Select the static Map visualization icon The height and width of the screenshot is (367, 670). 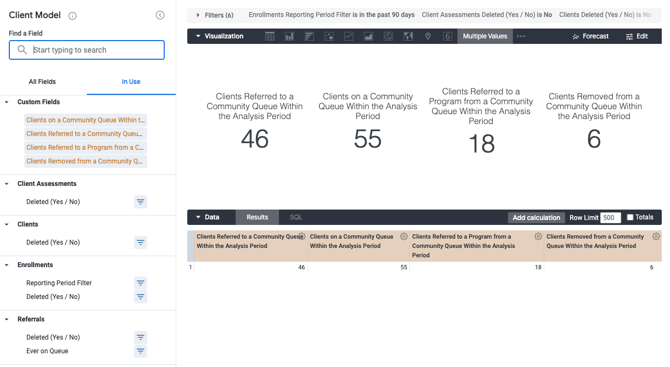[x=408, y=36]
